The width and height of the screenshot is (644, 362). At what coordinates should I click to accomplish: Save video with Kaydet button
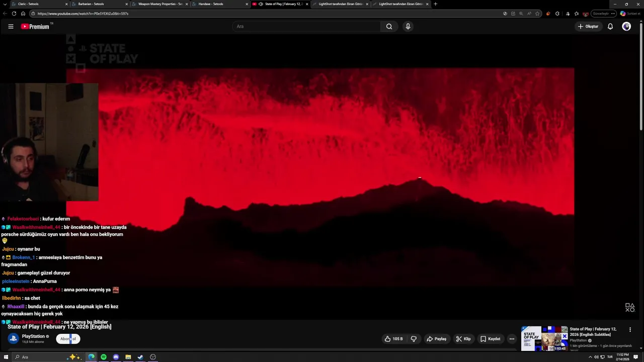490,339
